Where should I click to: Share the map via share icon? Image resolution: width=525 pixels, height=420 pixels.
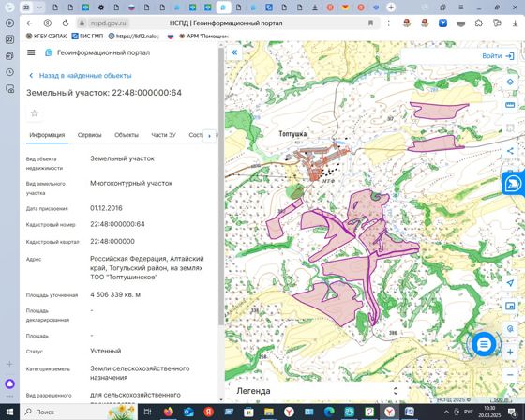pyautogui.click(x=510, y=151)
